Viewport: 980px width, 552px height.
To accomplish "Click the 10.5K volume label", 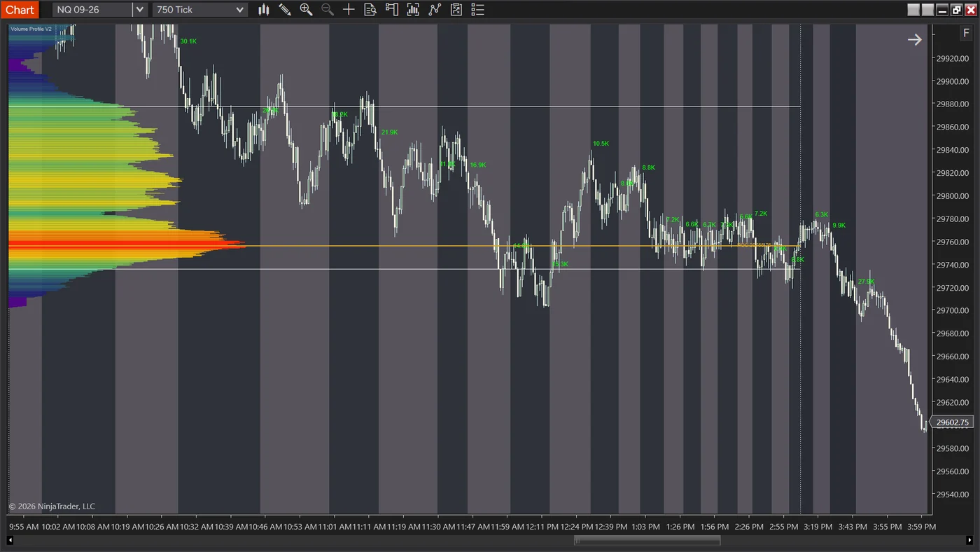I will 601,143.
